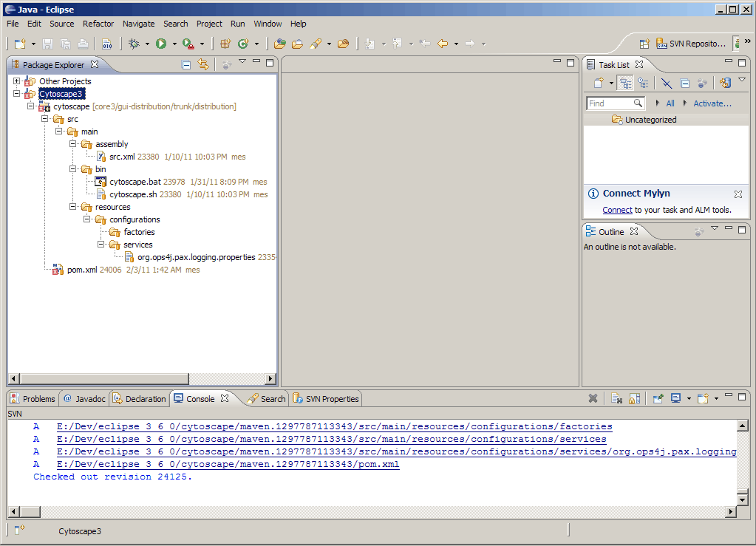This screenshot has width=756, height=546.
Task: Click the Pin Console icon
Action: (x=658, y=399)
